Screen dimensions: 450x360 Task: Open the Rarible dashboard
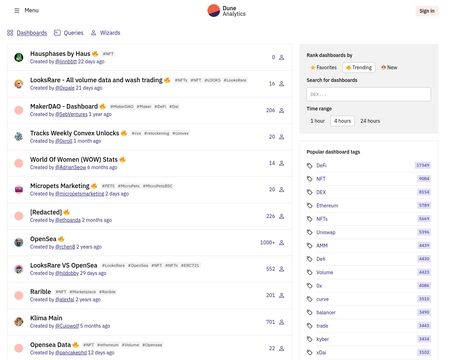click(x=40, y=292)
